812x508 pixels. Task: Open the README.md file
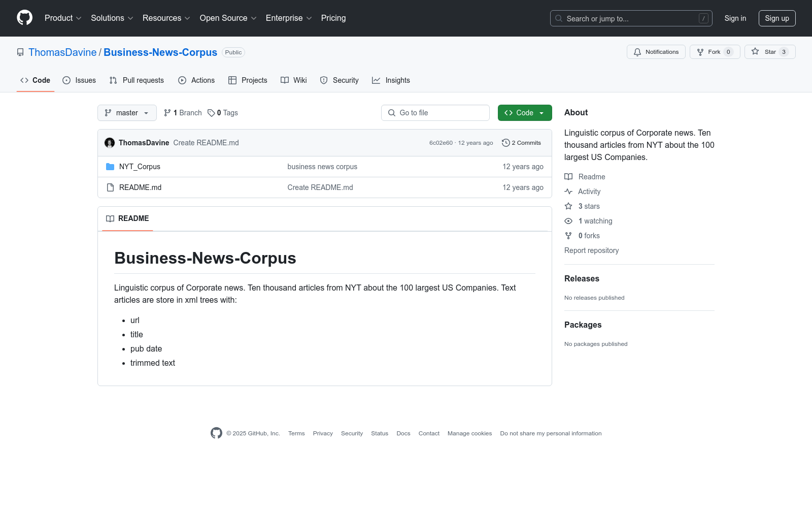click(140, 187)
